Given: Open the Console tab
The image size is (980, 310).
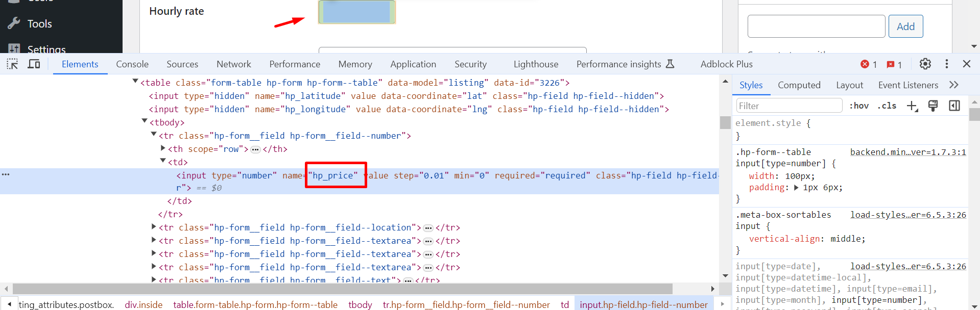Looking at the screenshot, I should [x=132, y=64].
